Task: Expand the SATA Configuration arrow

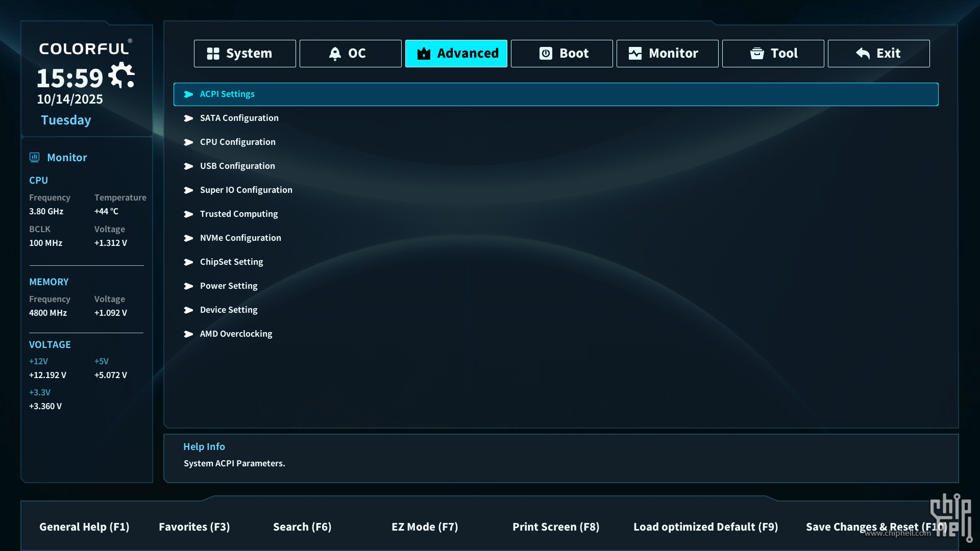Action: coord(188,118)
